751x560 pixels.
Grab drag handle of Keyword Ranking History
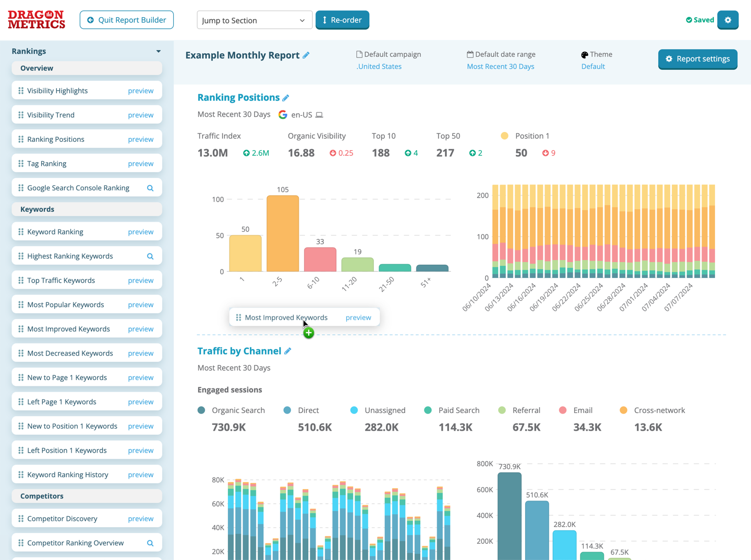coord(21,474)
